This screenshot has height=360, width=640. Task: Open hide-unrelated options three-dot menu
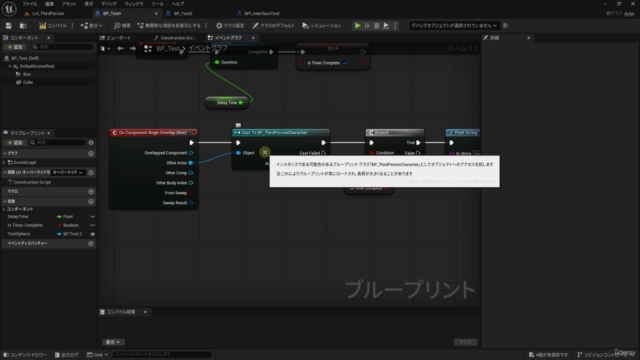[206, 26]
